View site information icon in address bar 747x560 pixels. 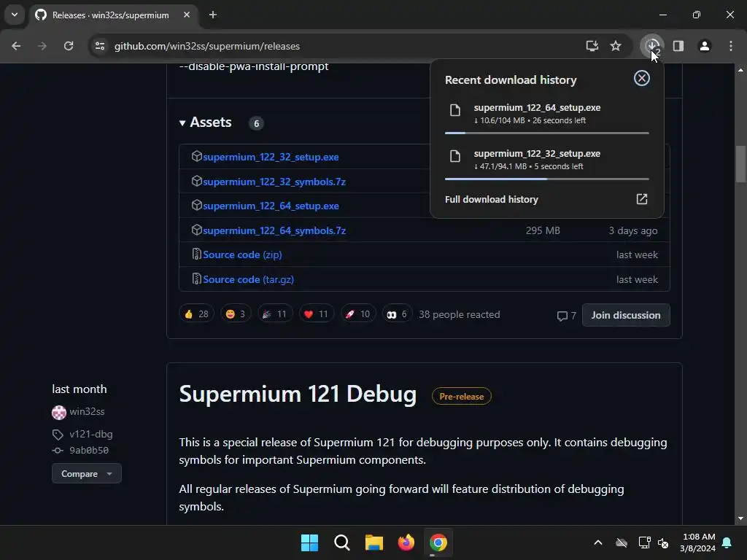99,46
